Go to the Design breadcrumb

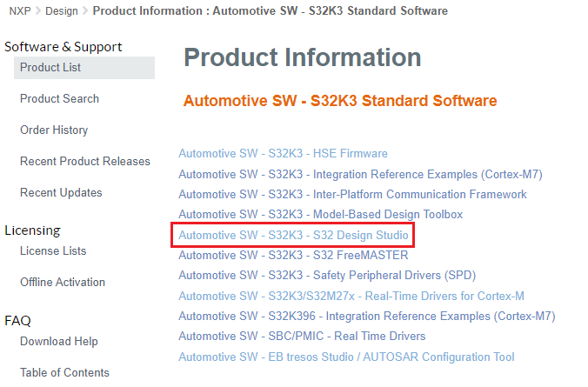(60, 11)
